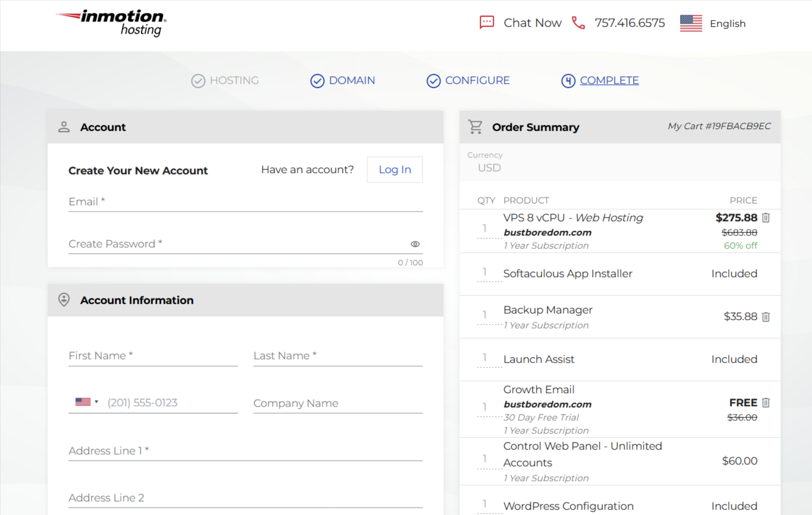Click the Address Line 1 field
This screenshot has height=515, width=812.
[246, 451]
